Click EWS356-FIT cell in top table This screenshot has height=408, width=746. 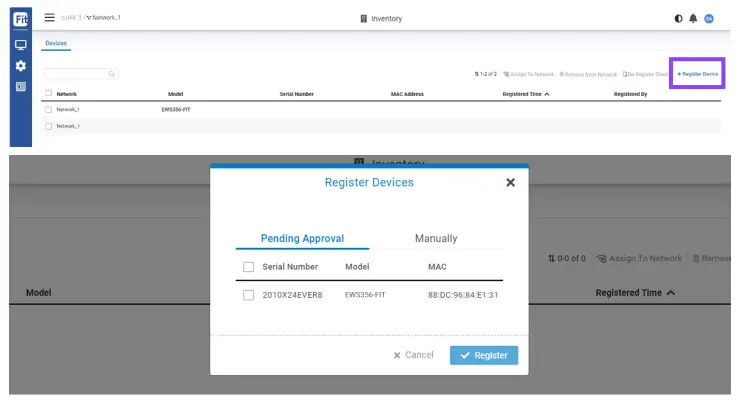click(x=176, y=109)
